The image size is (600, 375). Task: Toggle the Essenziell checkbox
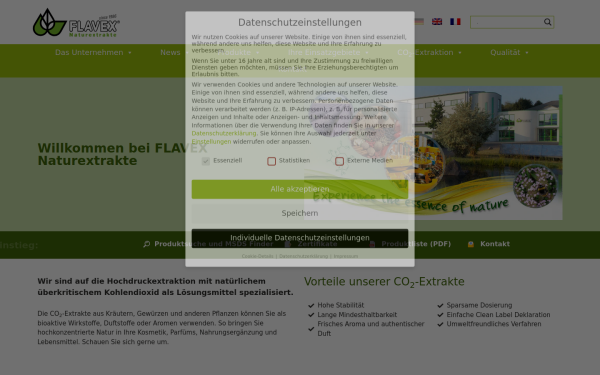pos(206,161)
